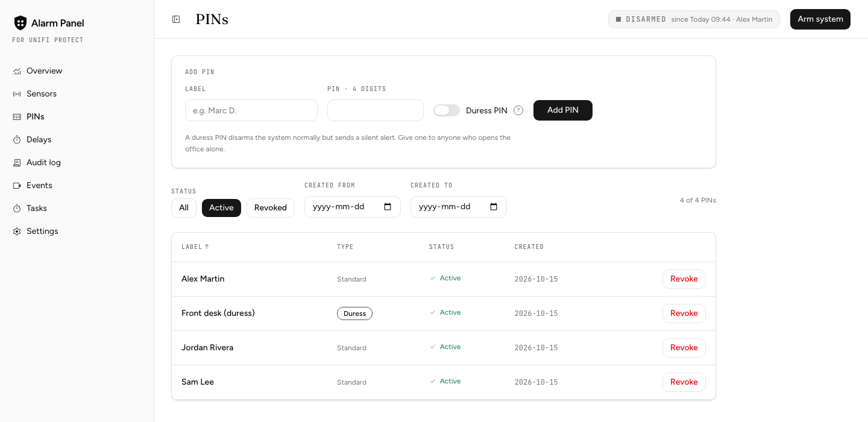
Task: Click the Tasks clock icon in sidebar
Action: pos(17,209)
